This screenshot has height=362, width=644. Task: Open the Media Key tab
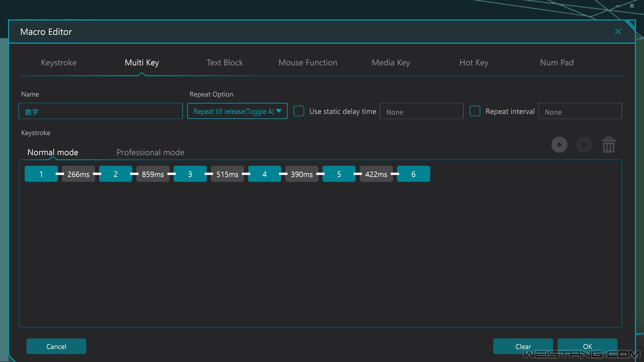(391, 63)
